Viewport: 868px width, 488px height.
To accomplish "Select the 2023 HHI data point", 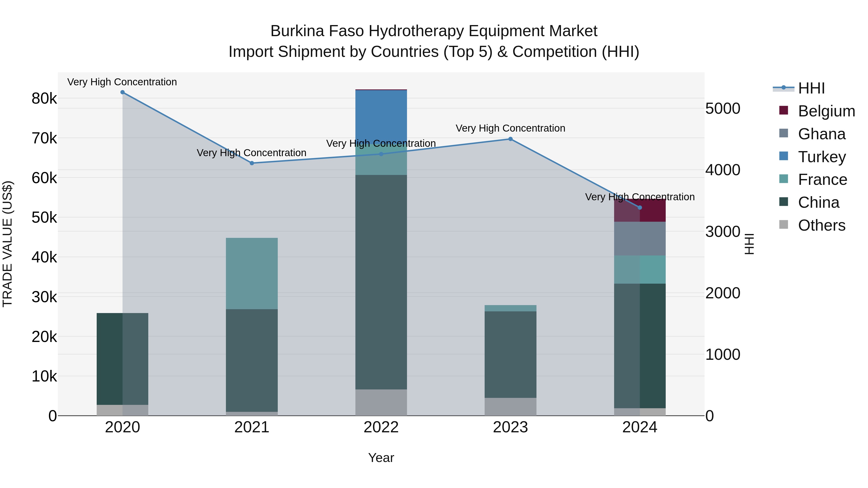I will (510, 139).
